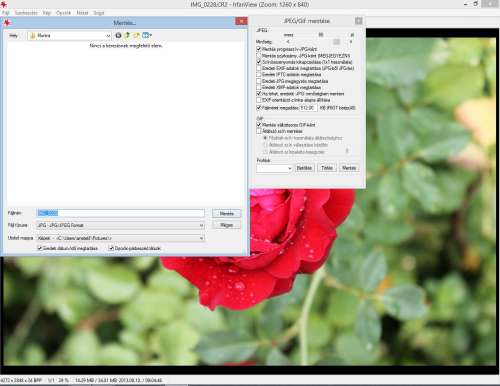Expand the recent folders Pictures path dropdown
Image resolution: width=500 pixels, height=386 pixels.
(x=120, y=238)
